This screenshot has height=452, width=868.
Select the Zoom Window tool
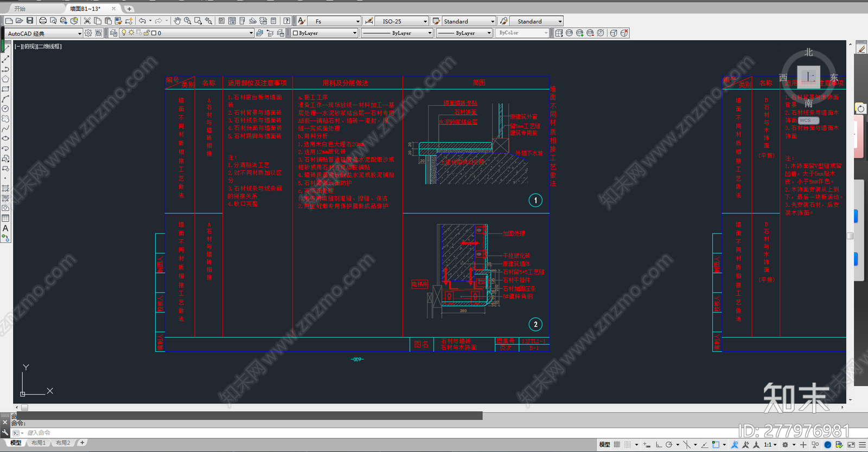[198, 21]
